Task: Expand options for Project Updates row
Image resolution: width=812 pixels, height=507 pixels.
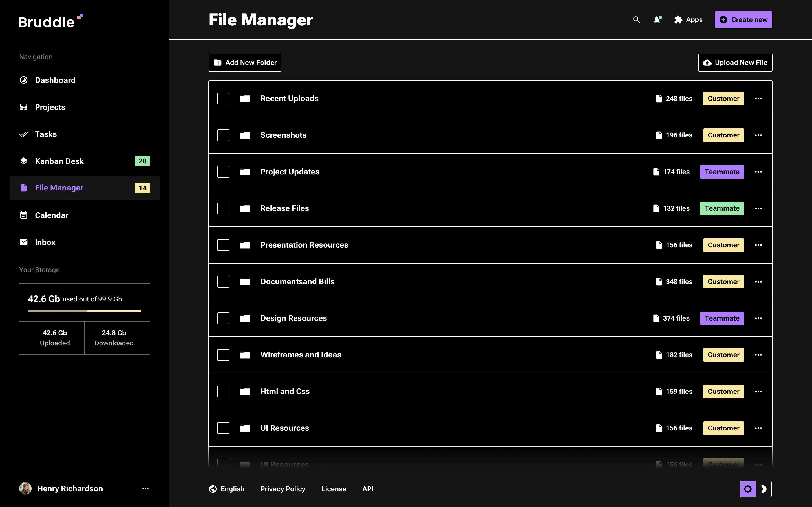Action: point(759,172)
